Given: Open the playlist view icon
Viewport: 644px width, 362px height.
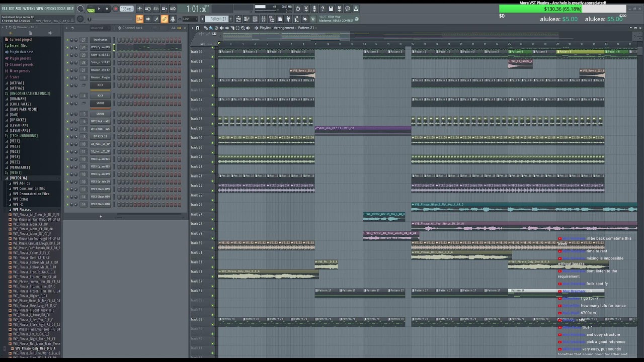Looking at the screenshot, I should 238,19.
